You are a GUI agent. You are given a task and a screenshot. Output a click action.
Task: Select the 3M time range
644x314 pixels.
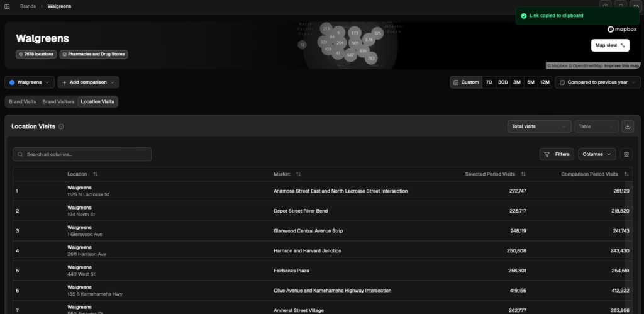pos(517,82)
